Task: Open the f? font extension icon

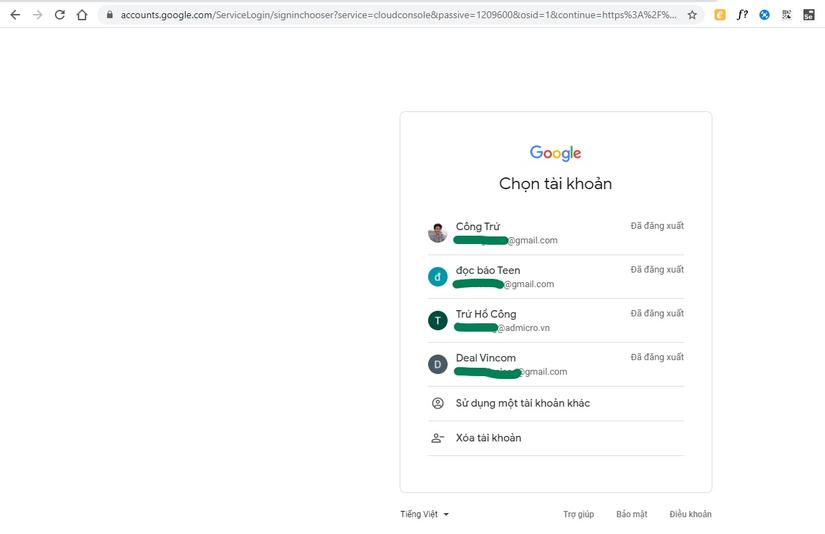Action: 742,15
